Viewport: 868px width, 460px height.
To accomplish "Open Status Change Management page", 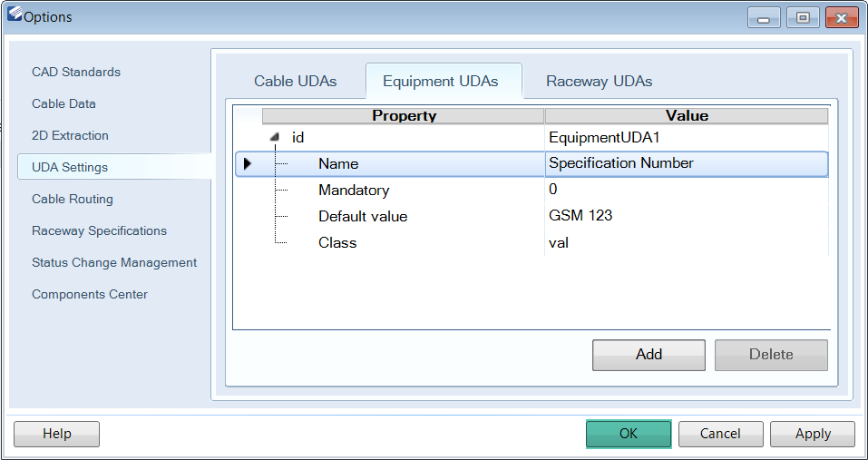I will pos(114,262).
